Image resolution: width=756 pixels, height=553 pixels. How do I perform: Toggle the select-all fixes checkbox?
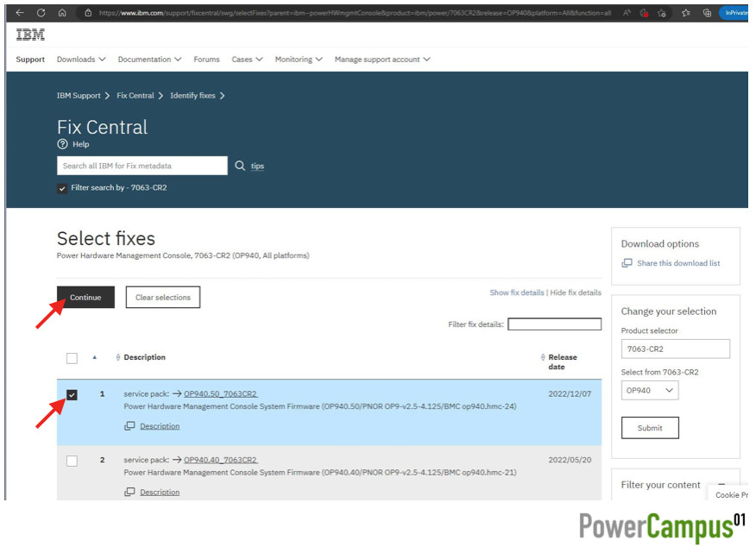[72, 358]
